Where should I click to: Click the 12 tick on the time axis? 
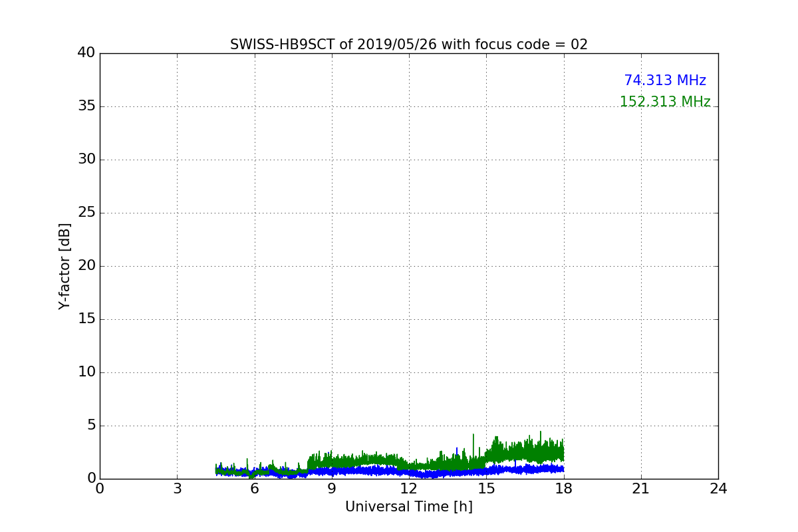point(409,489)
